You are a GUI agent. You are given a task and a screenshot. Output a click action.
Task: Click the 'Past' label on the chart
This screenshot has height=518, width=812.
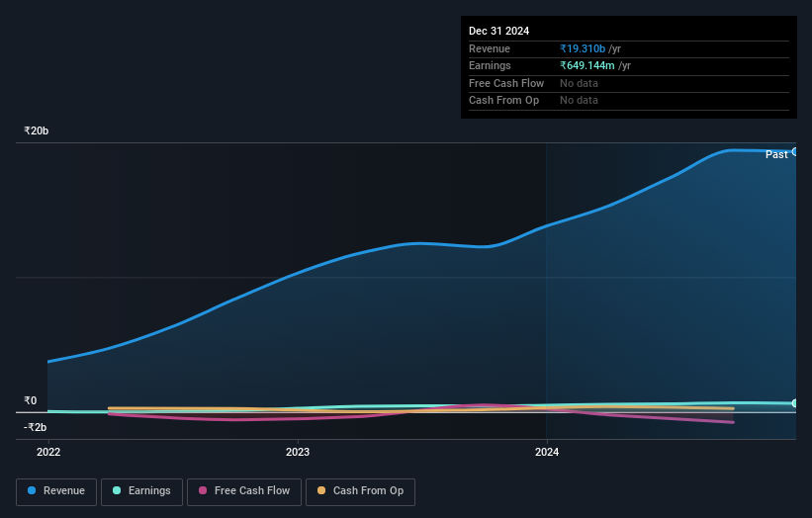pos(776,154)
